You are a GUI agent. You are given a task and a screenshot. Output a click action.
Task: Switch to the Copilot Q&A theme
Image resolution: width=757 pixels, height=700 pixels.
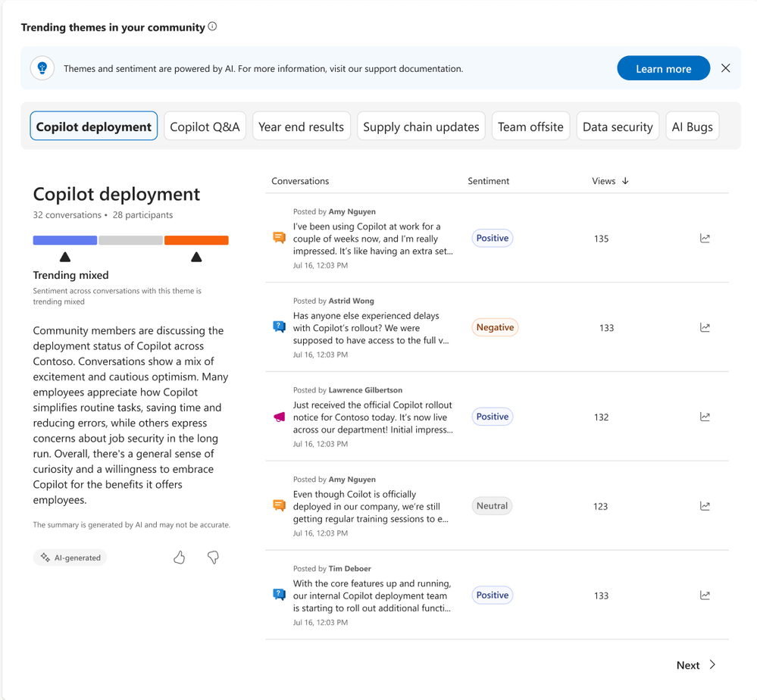click(205, 126)
